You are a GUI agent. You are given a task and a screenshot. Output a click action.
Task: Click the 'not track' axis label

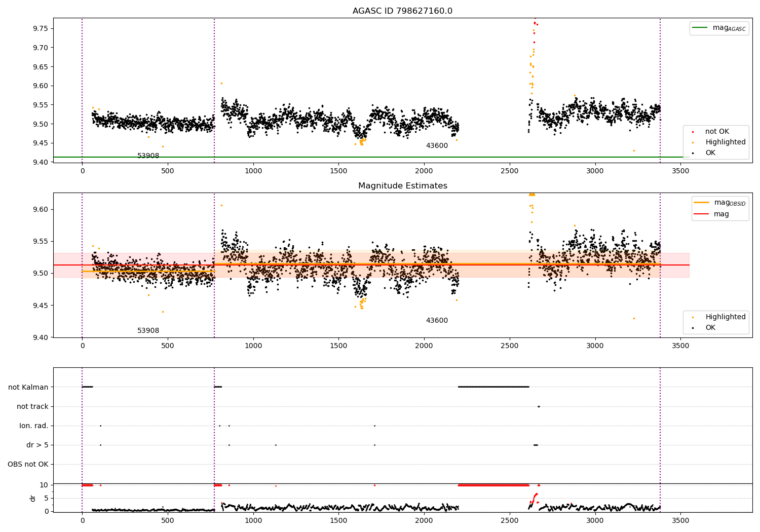pos(32,407)
